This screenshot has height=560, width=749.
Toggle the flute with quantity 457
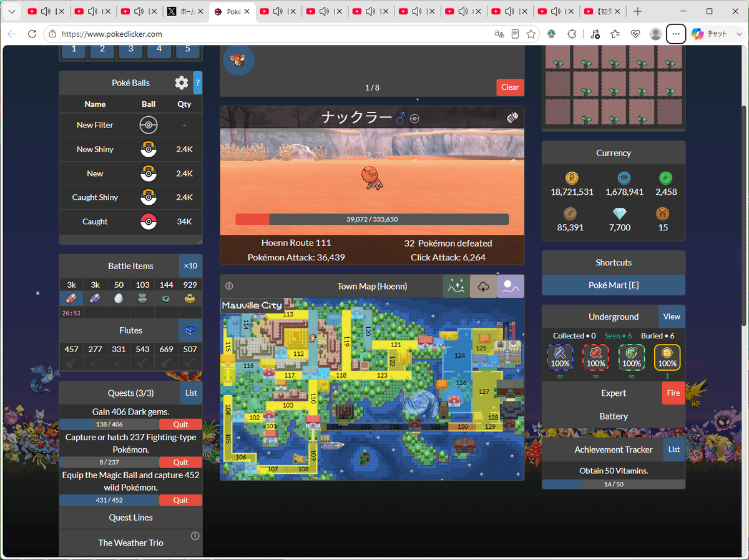click(x=71, y=362)
